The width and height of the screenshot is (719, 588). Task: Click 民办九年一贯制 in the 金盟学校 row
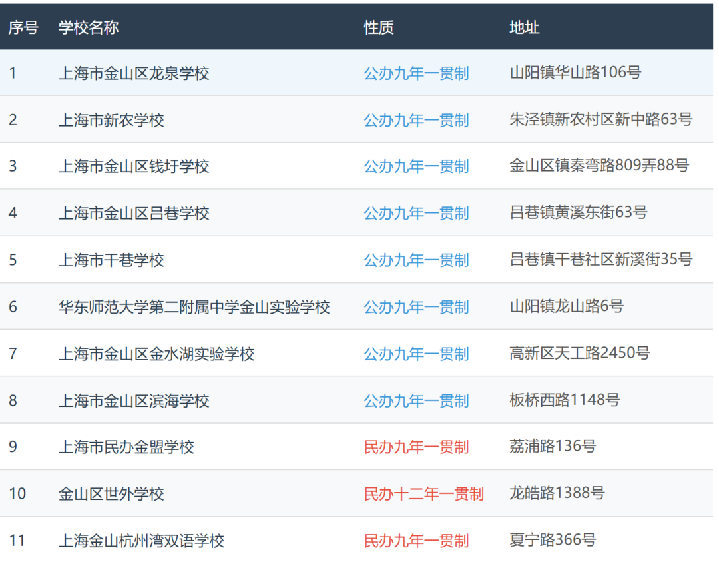pyautogui.click(x=416, y=447)
